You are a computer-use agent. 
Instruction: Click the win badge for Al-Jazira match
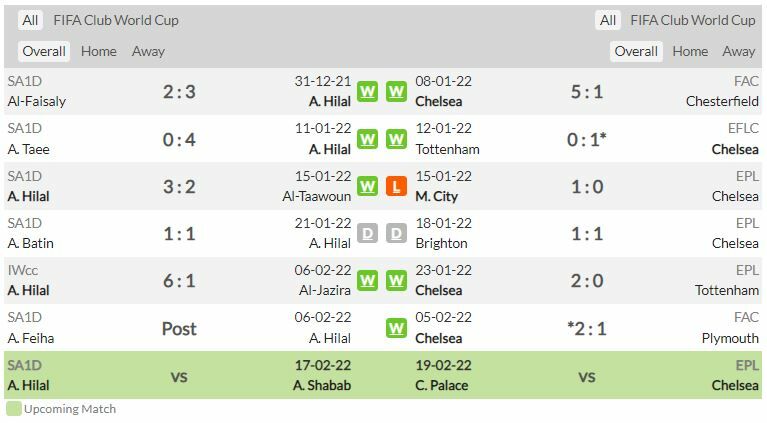pos(368,281)
